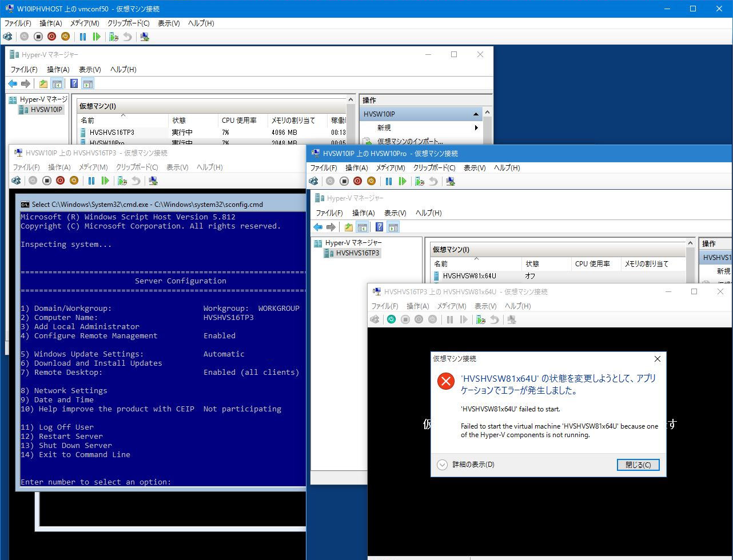Pause the vmconf50 virtual machine
Image resolution: width=733 pixels, height=560 pixels.
coord(83,37)
